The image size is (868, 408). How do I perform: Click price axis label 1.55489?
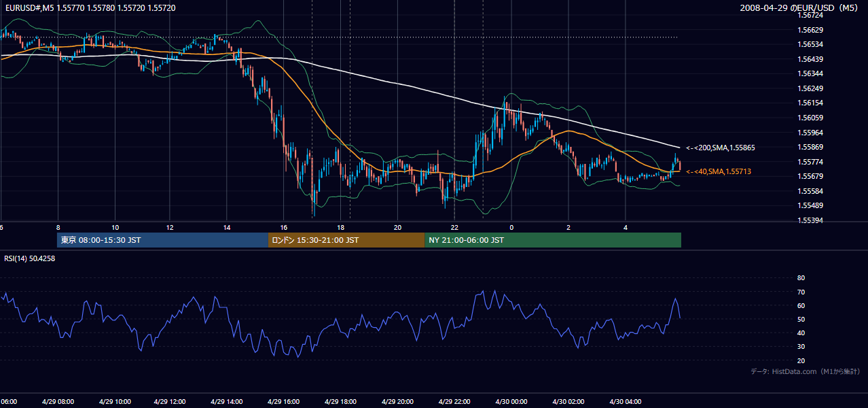click(x=809, y=205)
